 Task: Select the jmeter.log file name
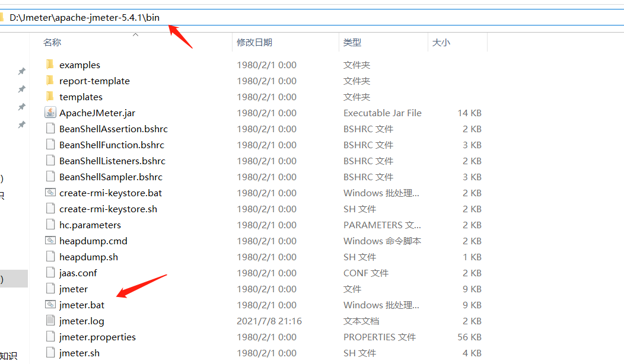(82, 321)
